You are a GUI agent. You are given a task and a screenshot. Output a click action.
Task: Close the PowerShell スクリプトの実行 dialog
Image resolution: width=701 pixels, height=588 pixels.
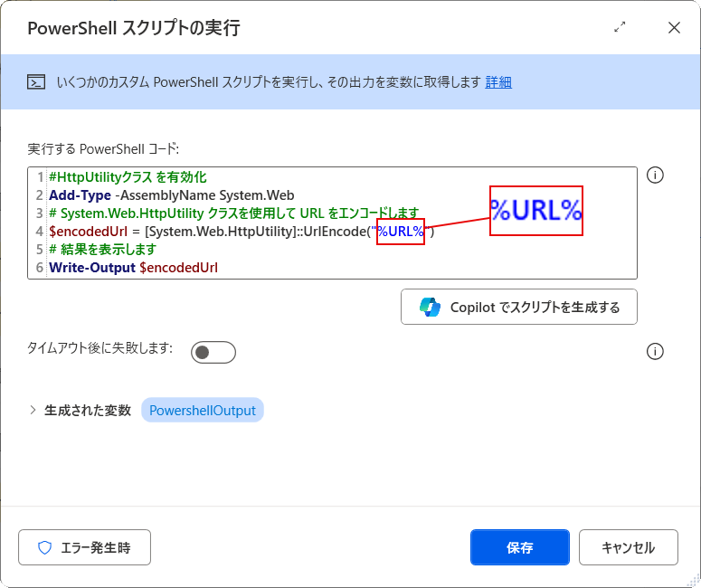pos(674,27)
